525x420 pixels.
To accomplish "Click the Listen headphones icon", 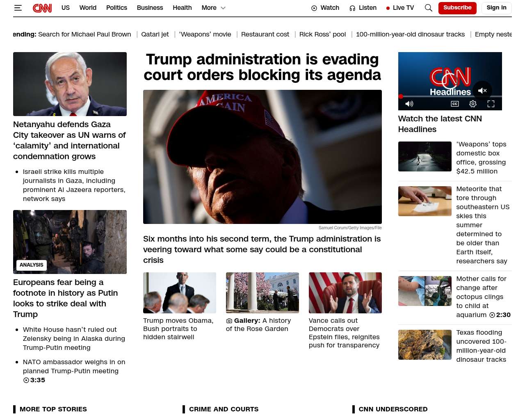I will (x=352, y=8).
